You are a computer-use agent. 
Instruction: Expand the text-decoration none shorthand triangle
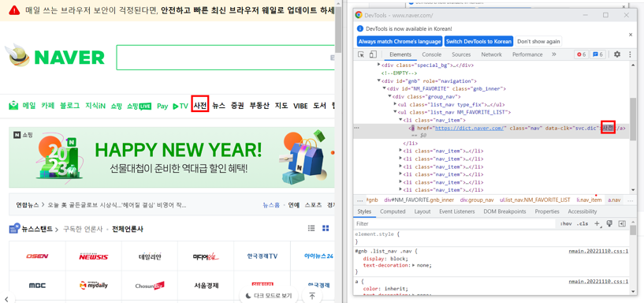pyautogui.click(x=414, y=265)
